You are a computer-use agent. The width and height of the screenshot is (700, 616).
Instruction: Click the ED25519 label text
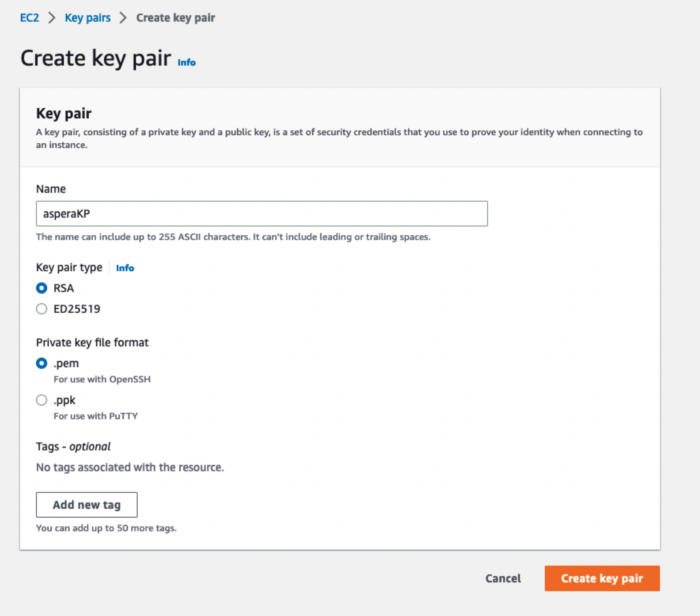coord(77,309)
